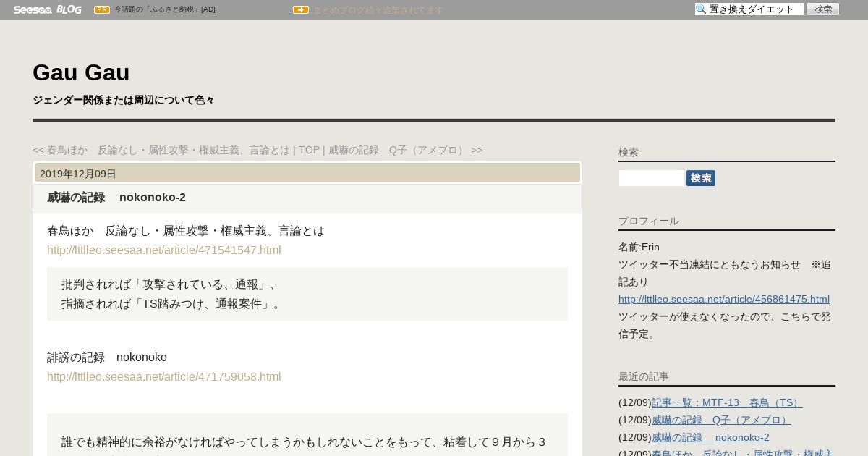
Task: Click the blue sidebar 検索 button
Action: point(701,178)
